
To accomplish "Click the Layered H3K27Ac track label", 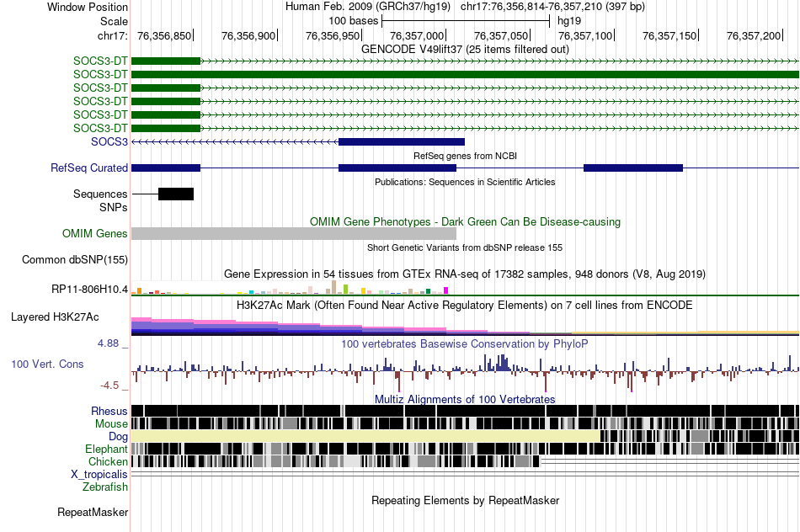I will pos(55,317).
